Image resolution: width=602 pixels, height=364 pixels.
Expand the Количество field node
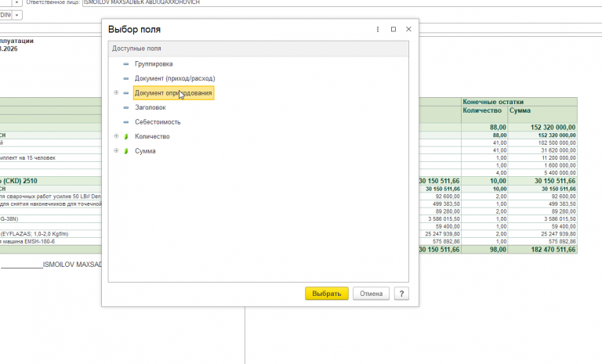click(x=116, y=135)
